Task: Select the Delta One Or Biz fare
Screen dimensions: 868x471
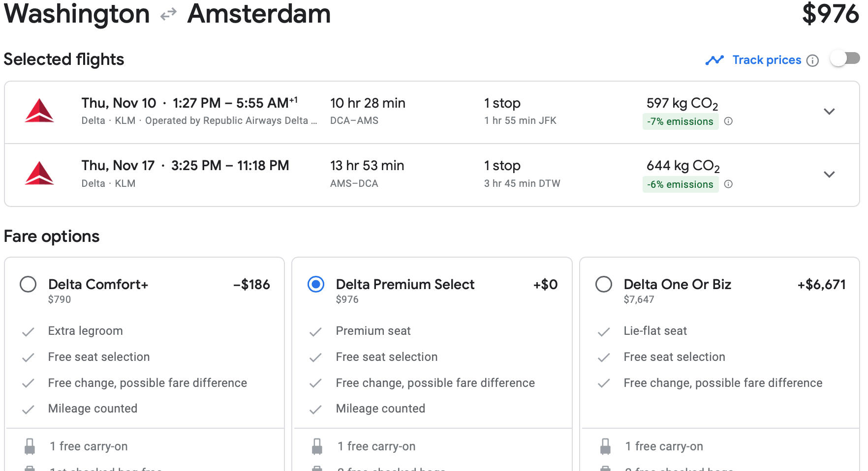Action: (603, 284)
